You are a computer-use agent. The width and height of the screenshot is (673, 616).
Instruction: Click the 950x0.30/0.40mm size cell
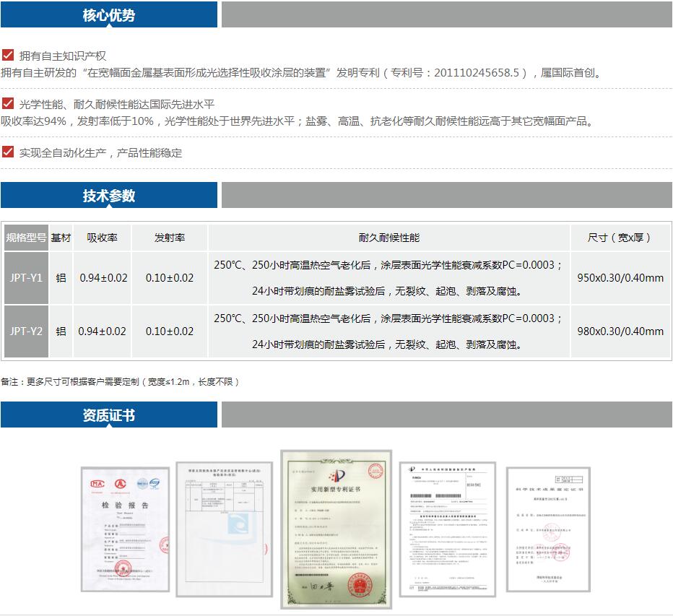click(x=620, y=278)
